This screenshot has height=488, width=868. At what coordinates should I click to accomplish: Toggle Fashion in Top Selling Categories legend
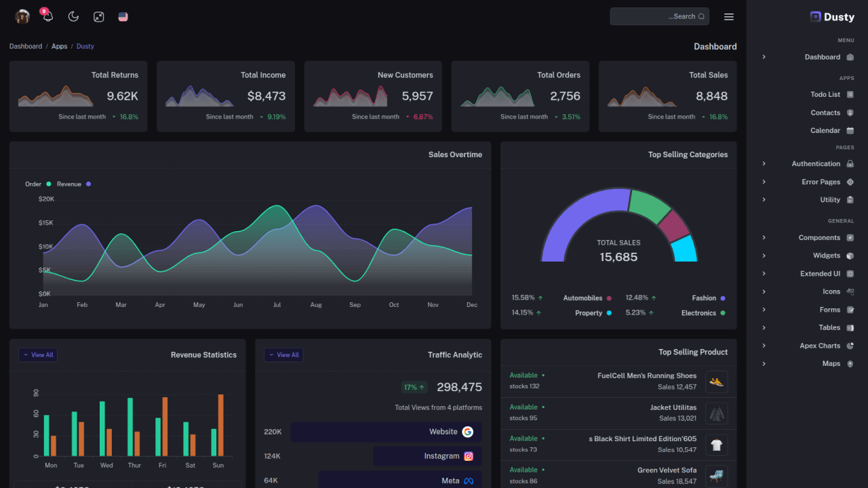707,298
